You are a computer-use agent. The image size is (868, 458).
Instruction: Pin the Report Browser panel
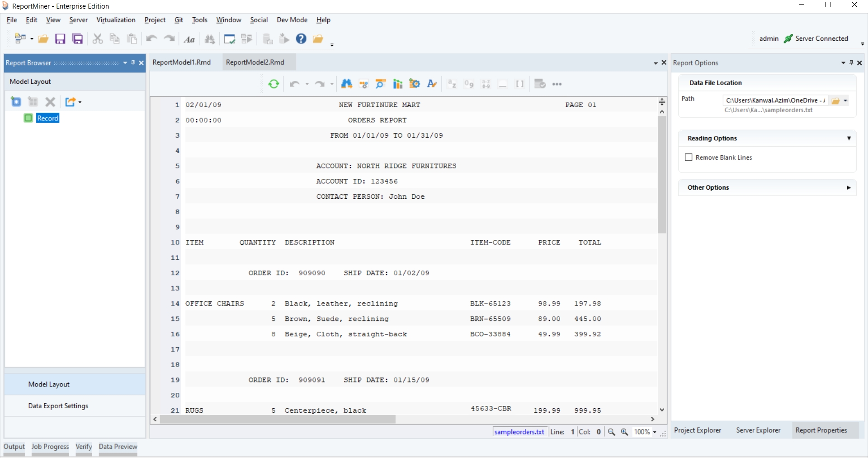[x=133, y=63]
